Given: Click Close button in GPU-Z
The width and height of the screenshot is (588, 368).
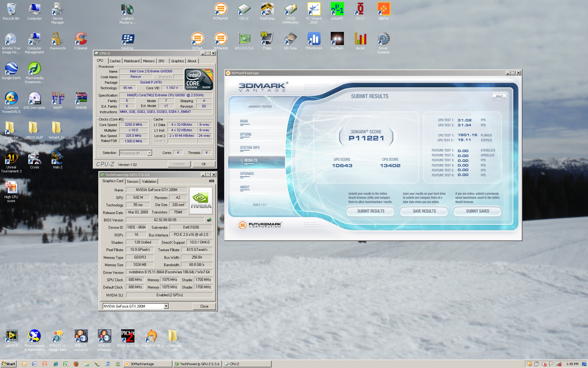Looking at the screenshot, I should click(x=204, y=306).
